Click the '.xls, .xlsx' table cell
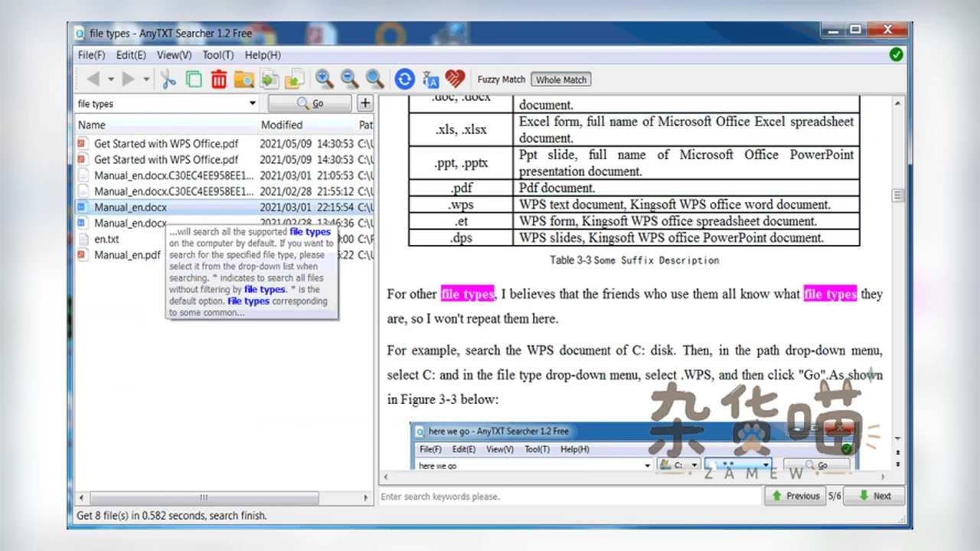980x551 pixels. pos(461,129)
